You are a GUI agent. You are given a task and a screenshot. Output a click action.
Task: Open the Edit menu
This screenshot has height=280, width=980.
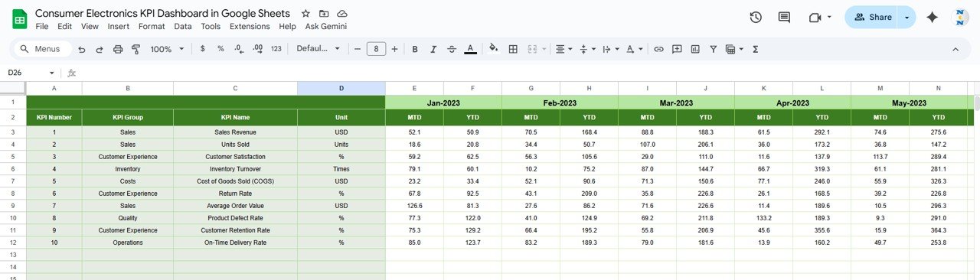65,26
